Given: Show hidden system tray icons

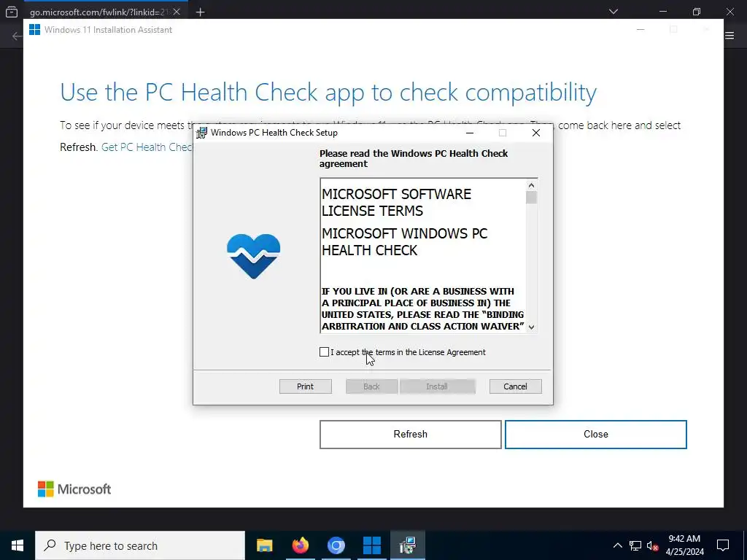Looking at the screenshot, I should (x=617, y=545).
